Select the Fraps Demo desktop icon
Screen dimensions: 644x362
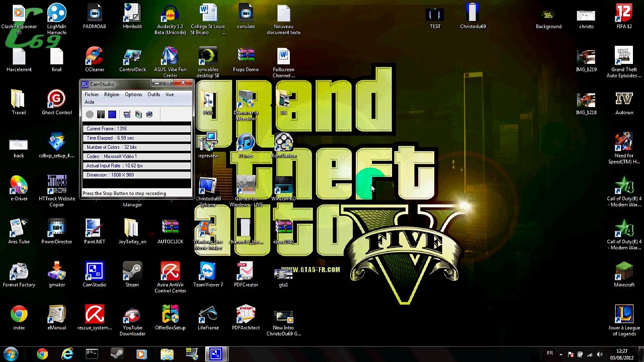pyautogui.click(x=246, y=59)
